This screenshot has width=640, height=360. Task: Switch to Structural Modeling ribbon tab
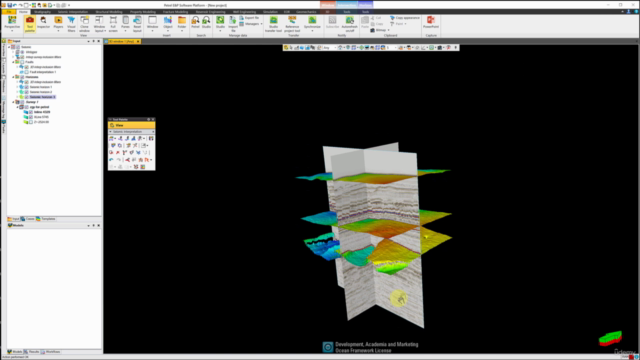point(109,12)
